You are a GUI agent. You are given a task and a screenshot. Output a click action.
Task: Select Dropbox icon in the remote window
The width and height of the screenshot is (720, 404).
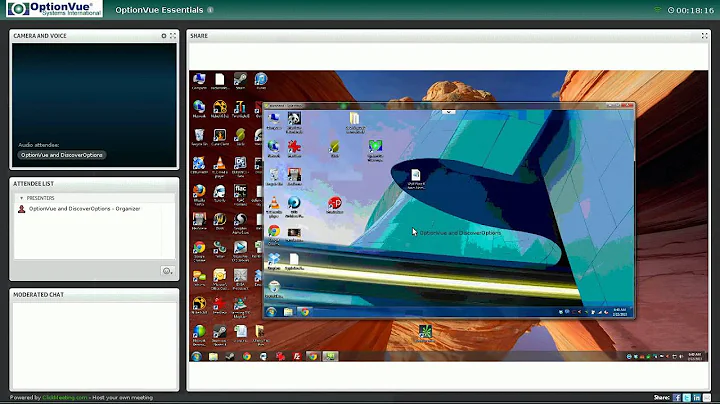274,261
